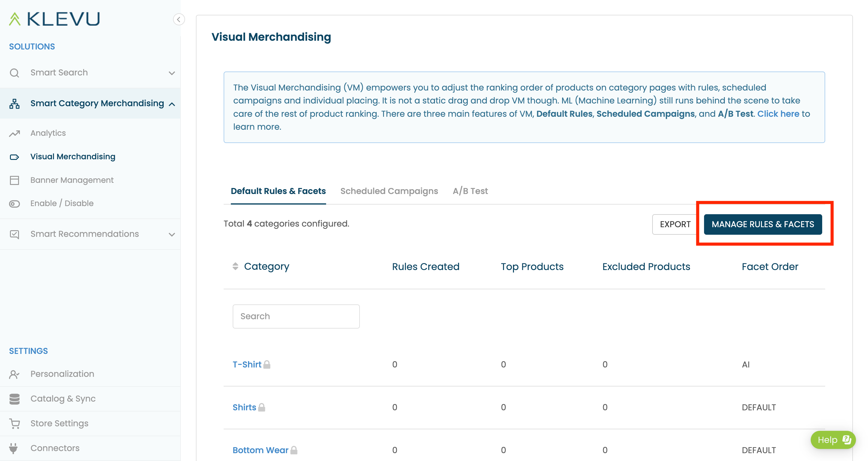The height and width of the screenshot is (461, 868).
Task: Click the Store Settings cart icon
Action: click(x=14, y=424)
